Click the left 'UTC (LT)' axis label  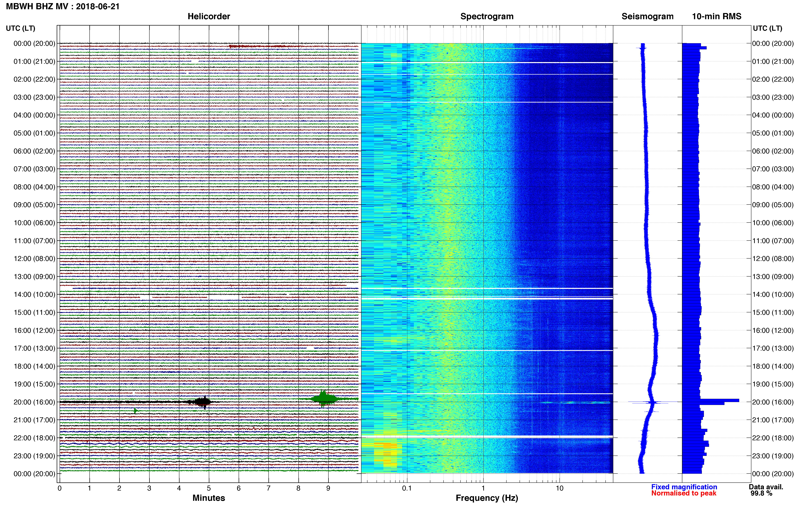click(21, 28)
